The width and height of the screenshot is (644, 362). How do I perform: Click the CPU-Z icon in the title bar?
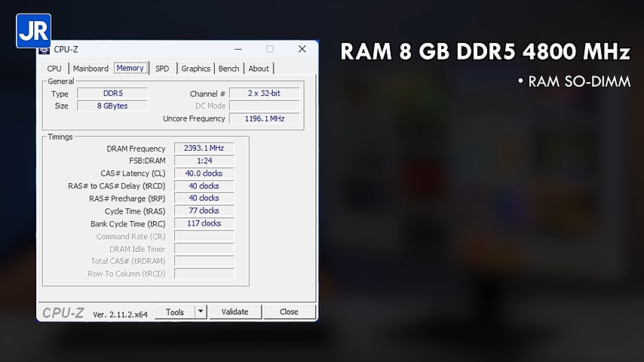[44, 50]
